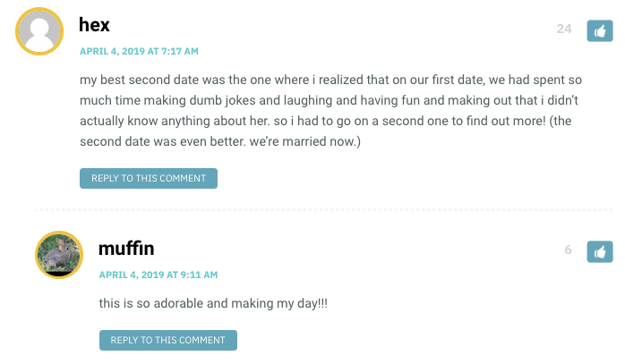The width and height of the screenshot is (625, 364).
Task: Open the April 4, 2019 9:11 AM permalink
Action: click(x=158, y=275)
